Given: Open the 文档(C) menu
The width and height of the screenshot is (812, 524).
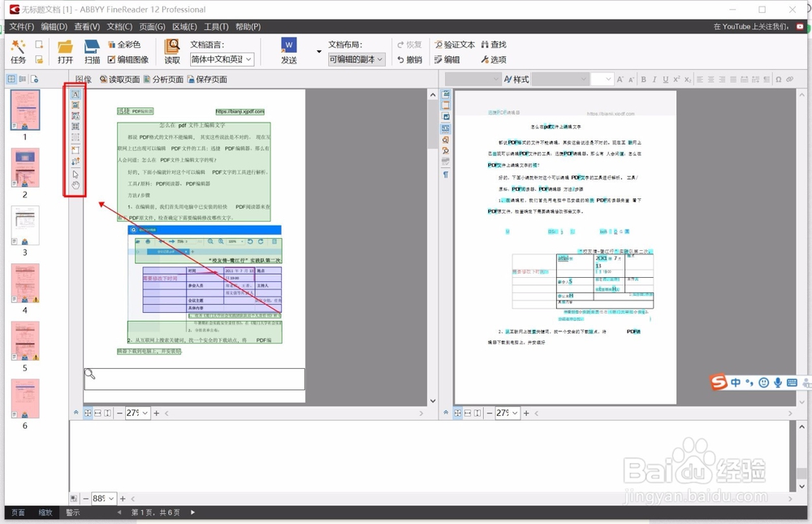Looking at the screenshot, I should [119, 27].
